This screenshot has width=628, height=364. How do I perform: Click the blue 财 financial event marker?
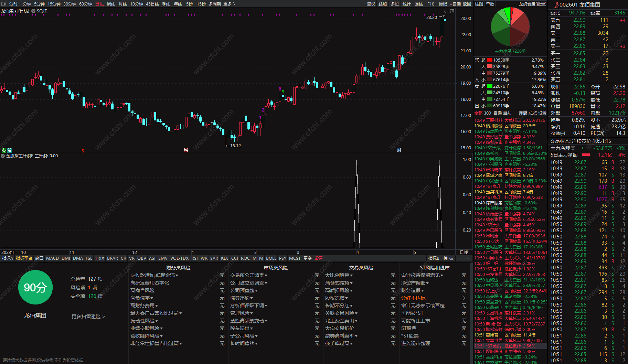(x=399, y=150)
